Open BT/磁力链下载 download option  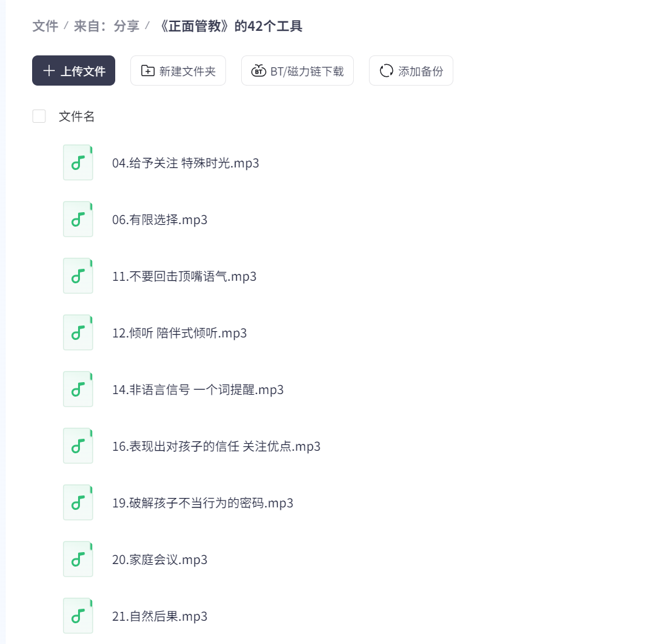pos(297,71)
